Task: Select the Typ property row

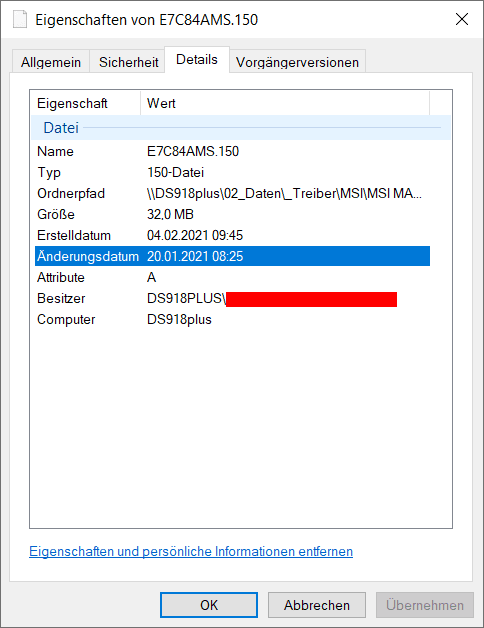Action: tap(232, 173)
